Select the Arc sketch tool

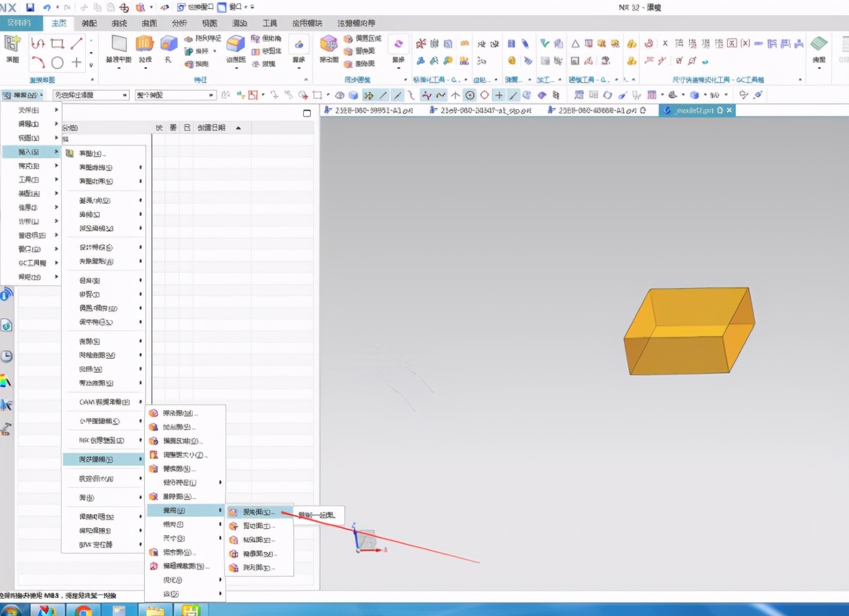pos(38,62)
